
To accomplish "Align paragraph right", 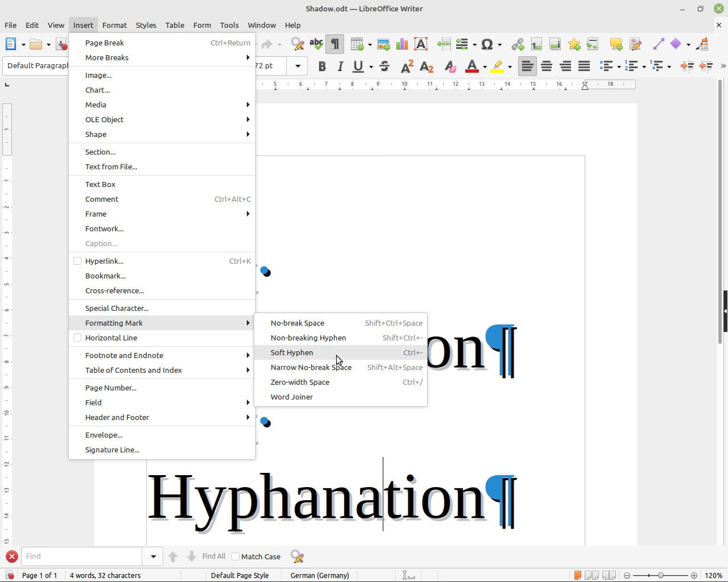I will 565,66.
